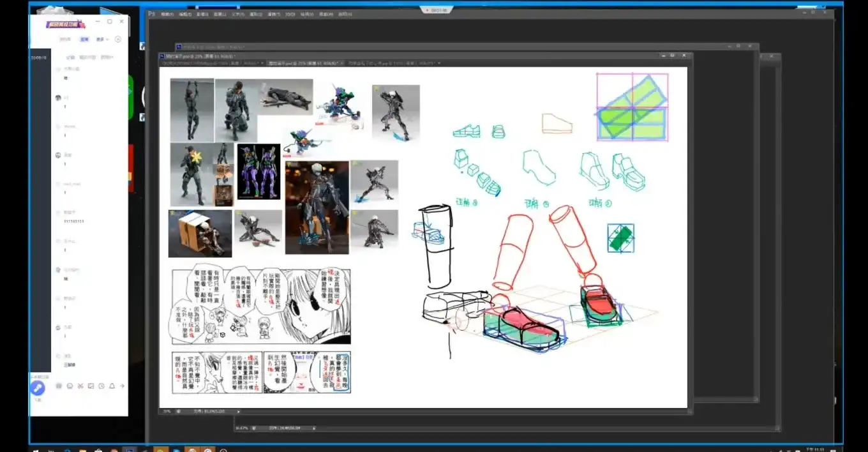
Task: Open the 檔案 (File) menu in Photoshop
Action: pos(168,13)
